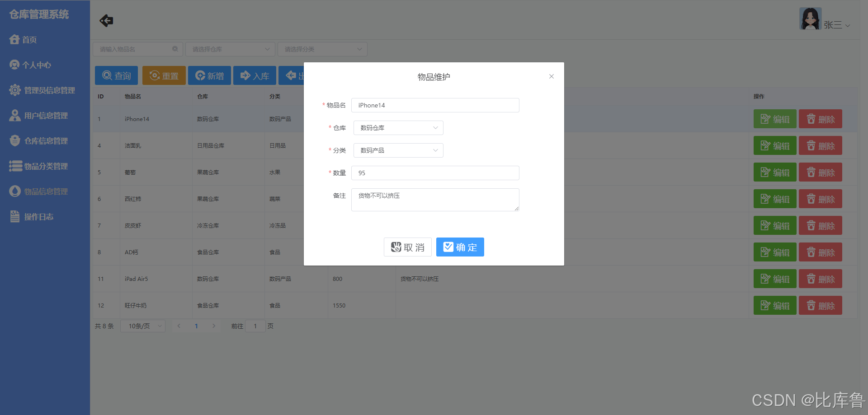Click the back arrow icon

point(106,20)
